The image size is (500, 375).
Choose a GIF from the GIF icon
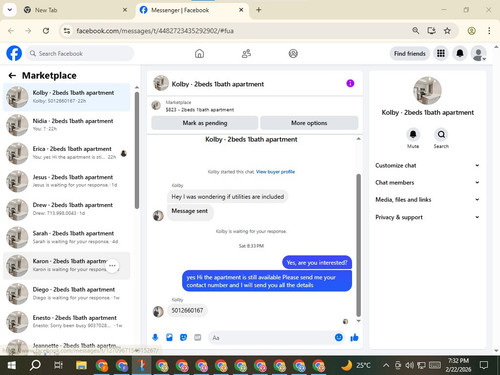coord(198,337)
